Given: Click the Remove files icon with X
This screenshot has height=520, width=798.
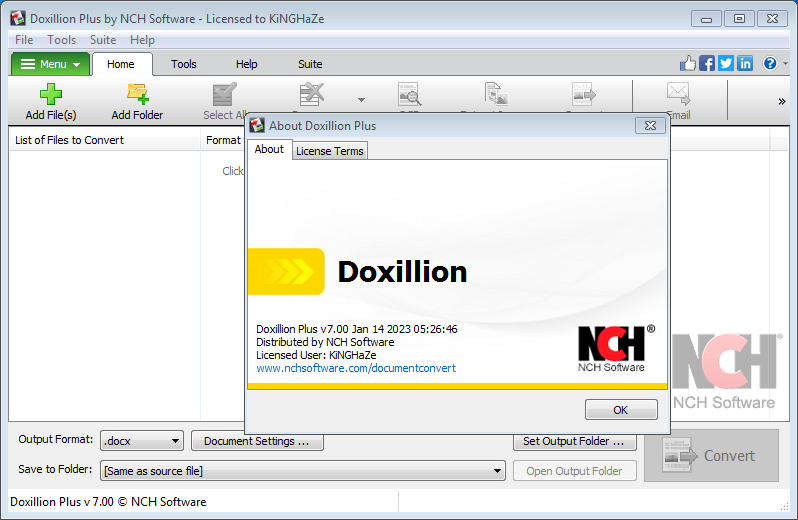Looking at the screenshot, I should pos(311,95).
